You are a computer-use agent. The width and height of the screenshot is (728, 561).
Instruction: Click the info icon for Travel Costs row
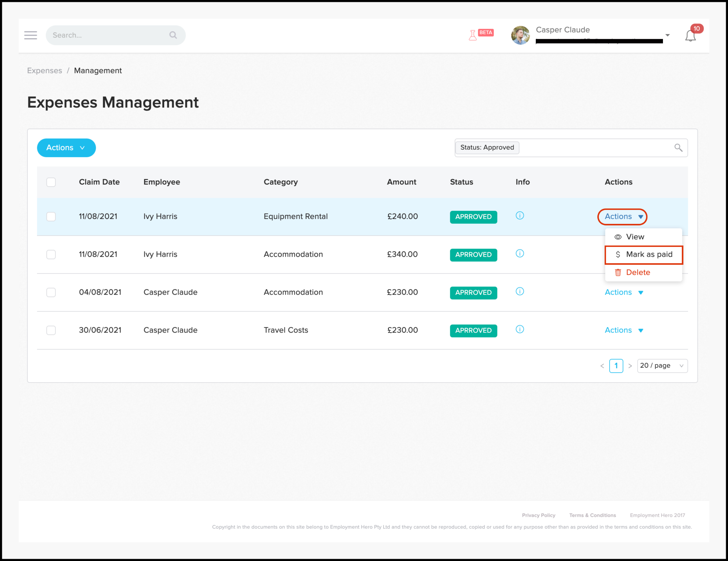coord(520,329)
